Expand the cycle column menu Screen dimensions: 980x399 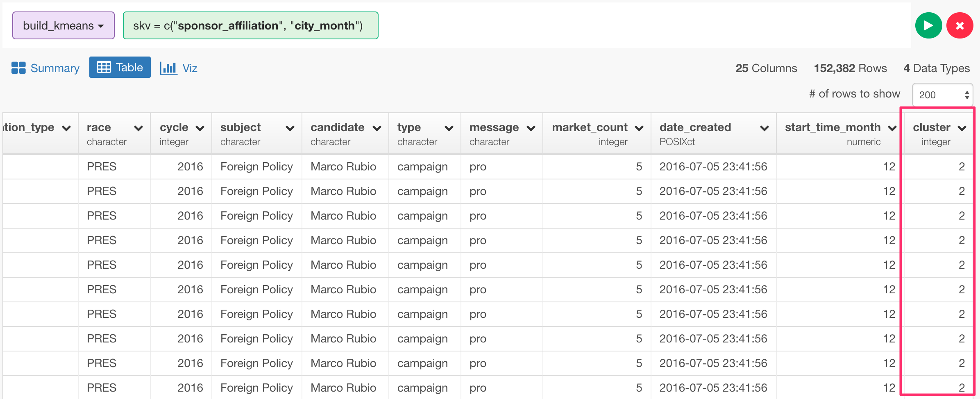(x=200, y=128)
